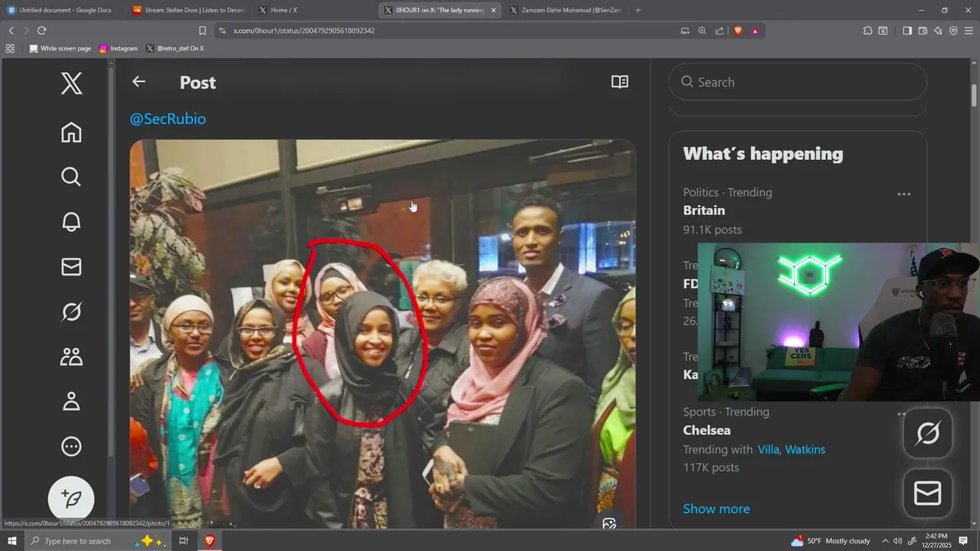
Task: Open floating Grok drawer button
Action: click(928, 434)
